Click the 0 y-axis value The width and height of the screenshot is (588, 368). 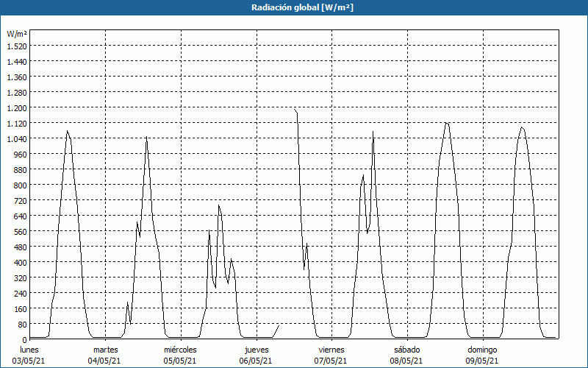pyautogui.click(x=25, y=340)
